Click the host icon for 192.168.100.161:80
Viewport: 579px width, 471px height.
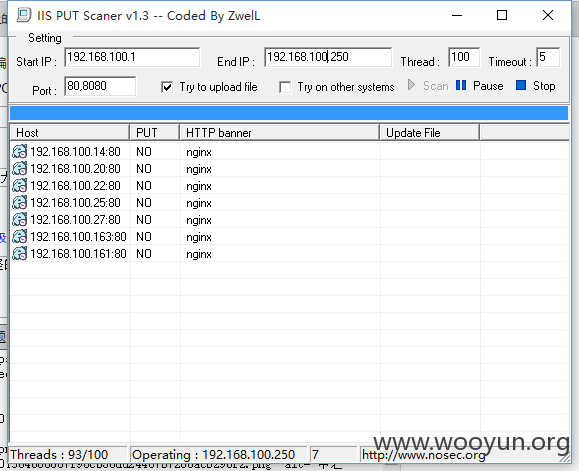(x=20, y=253)
